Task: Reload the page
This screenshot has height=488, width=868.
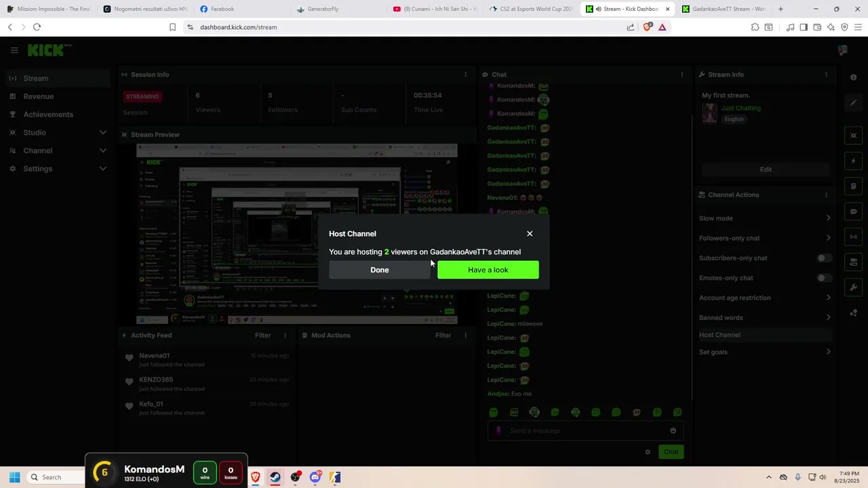Action: coord(37,27)
